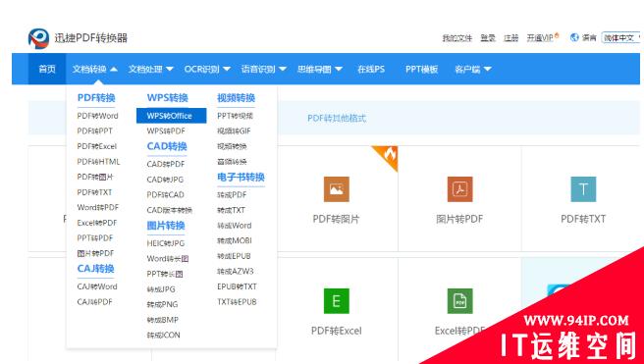Screen dimensions: 644x364
Task: Select EPUB转TXT menu entry
Action: point(237,286)
